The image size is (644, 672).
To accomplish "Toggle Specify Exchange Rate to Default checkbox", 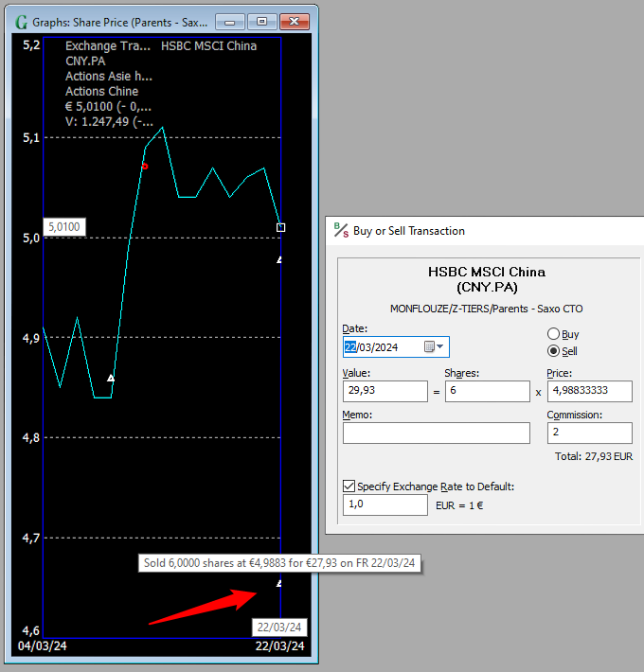I will click(349, 486).
